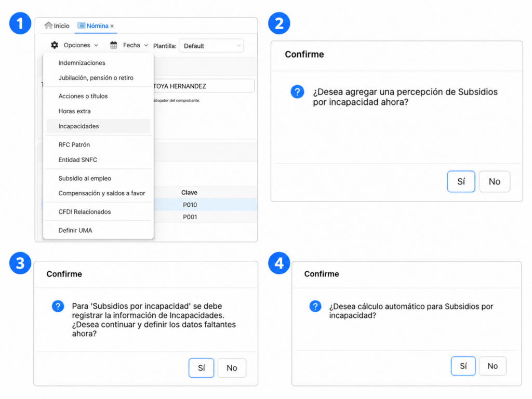Click the Opciones gear icon
The height and width of the screenshot is (399, 532).
55,45
